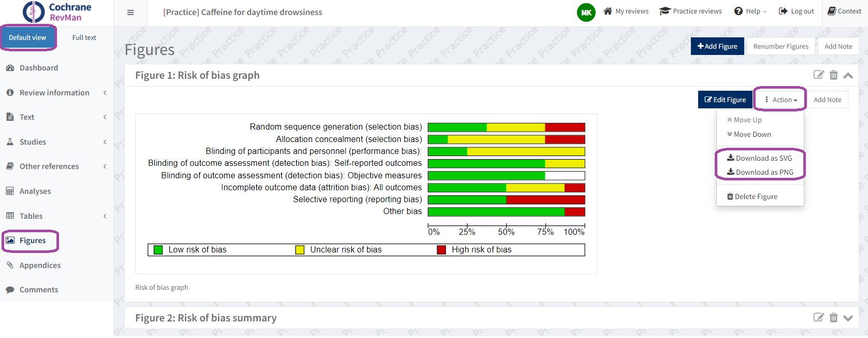Image resolution: width=868 pixels, height=338 pixels.
Task: Open the Context panel
Action: tap(844, 11)
